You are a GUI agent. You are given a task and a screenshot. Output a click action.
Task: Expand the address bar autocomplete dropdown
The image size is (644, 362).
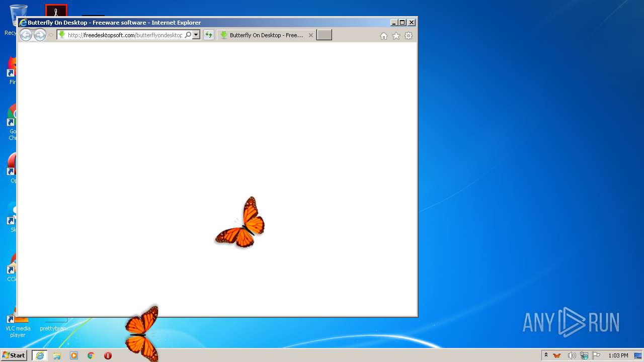click(x=196, y=35)
